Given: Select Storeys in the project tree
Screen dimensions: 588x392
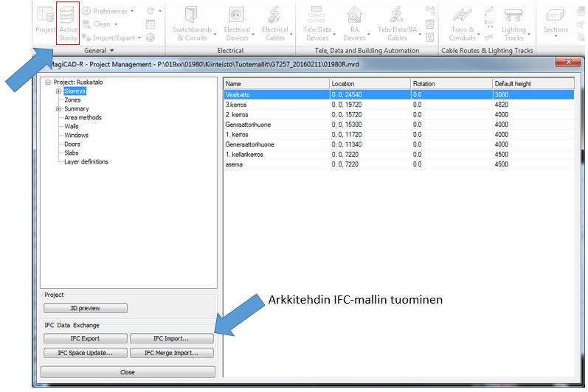Looking at the screenshot, I should (75, 91).
